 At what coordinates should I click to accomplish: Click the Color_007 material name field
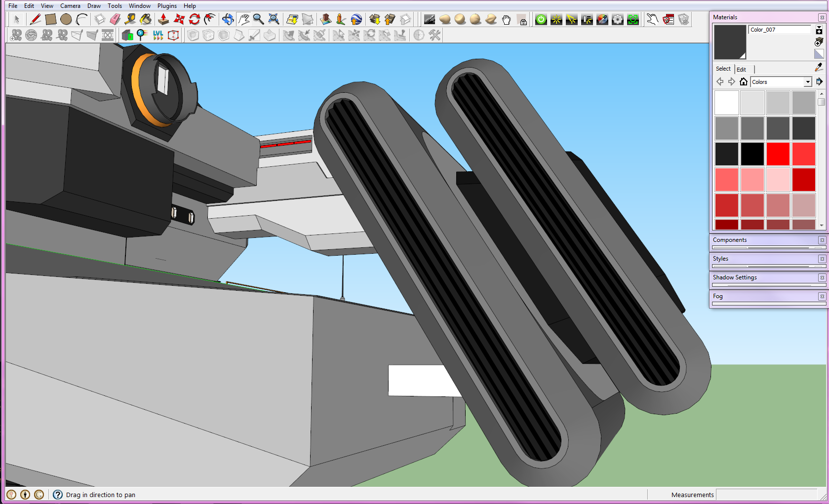780,30
